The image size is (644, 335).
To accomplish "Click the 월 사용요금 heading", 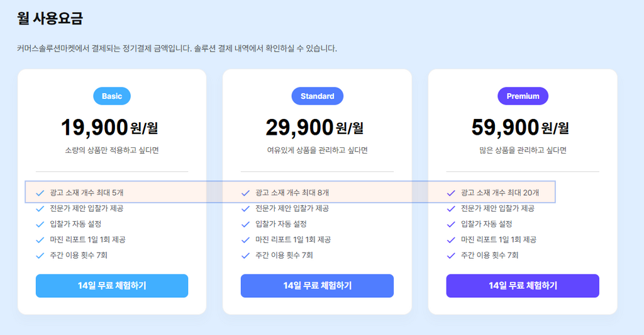I will (x=50, y=18).
